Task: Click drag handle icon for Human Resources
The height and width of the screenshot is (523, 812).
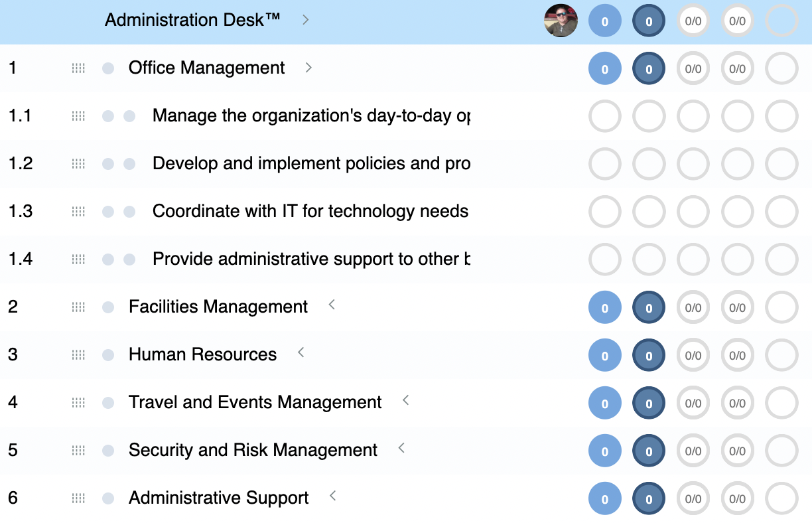Action: point(78,355)
